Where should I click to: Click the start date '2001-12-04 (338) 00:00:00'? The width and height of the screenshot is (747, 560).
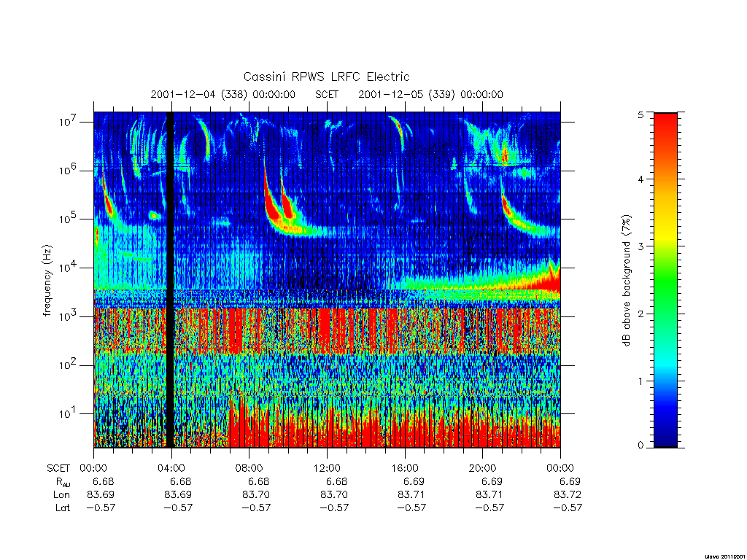tap(223, 94)
